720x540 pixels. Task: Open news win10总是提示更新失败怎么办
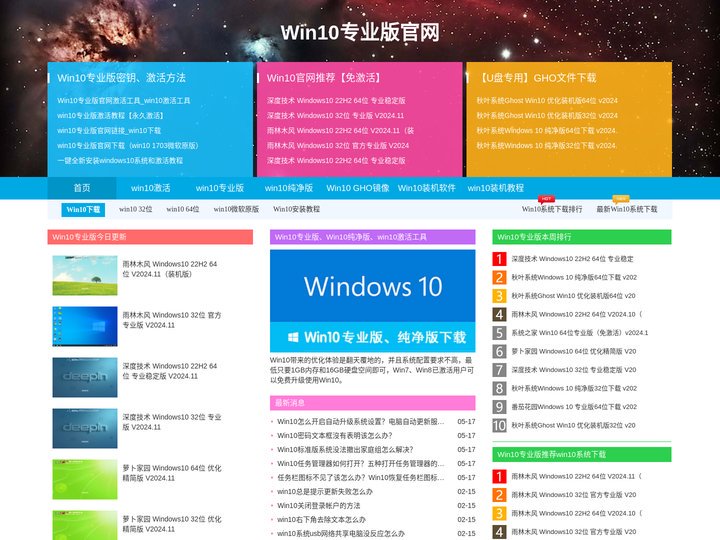coord(325,491)
